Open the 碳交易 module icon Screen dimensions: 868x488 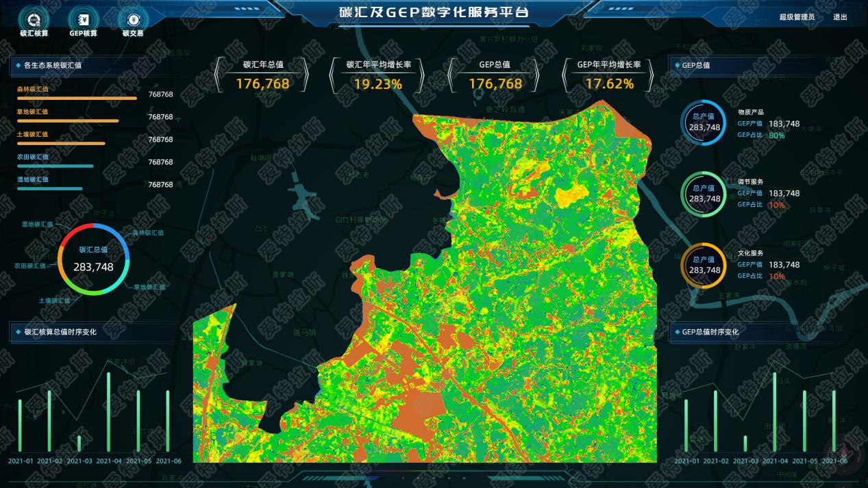tap(133, 19)
